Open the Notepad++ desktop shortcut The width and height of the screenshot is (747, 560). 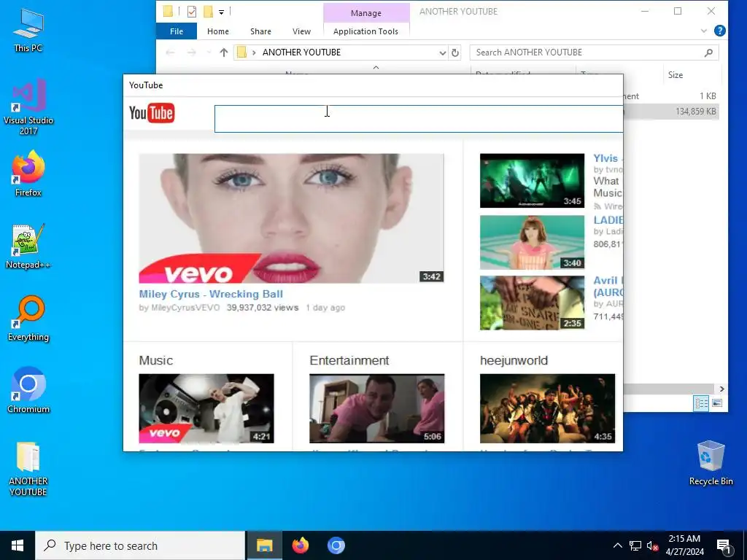(28, 246)
